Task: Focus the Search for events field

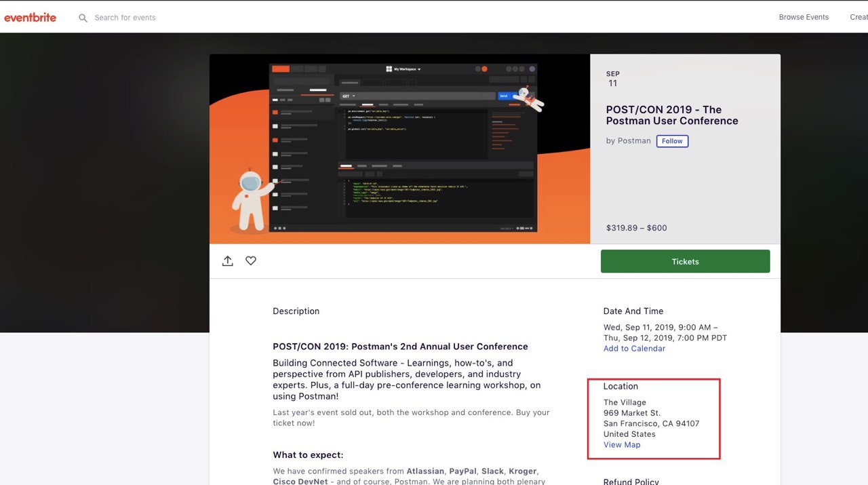Action: (x=125, y=18)
